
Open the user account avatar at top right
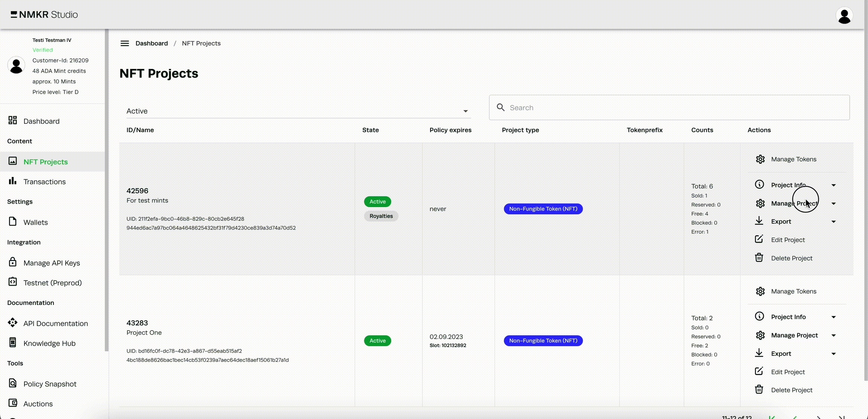pyautogui.click(x=844, y=15)
